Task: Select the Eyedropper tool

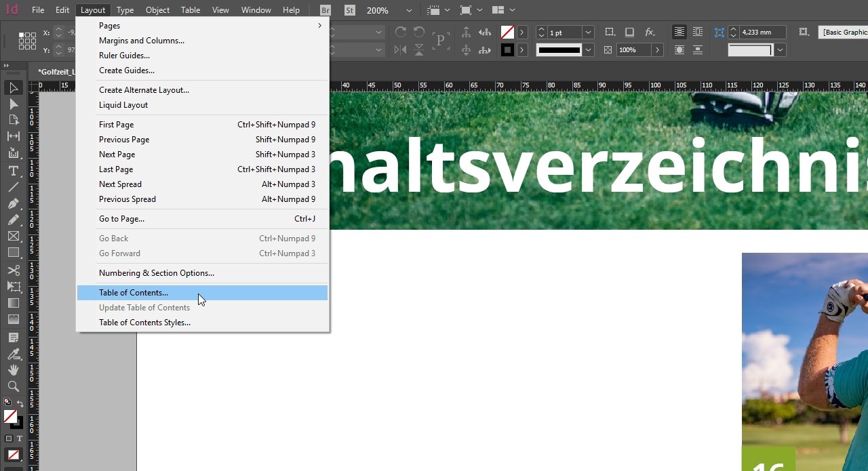Action: point(14,354)
